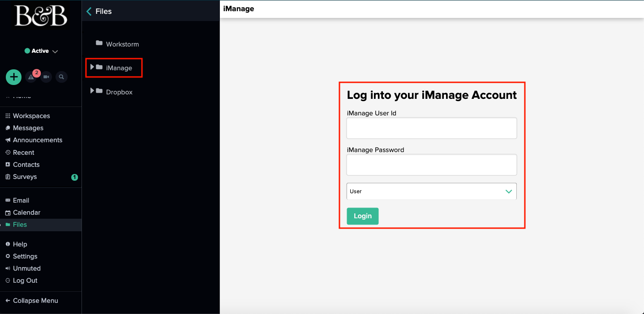Select the Dropbox folder label

tap(119, 92)
